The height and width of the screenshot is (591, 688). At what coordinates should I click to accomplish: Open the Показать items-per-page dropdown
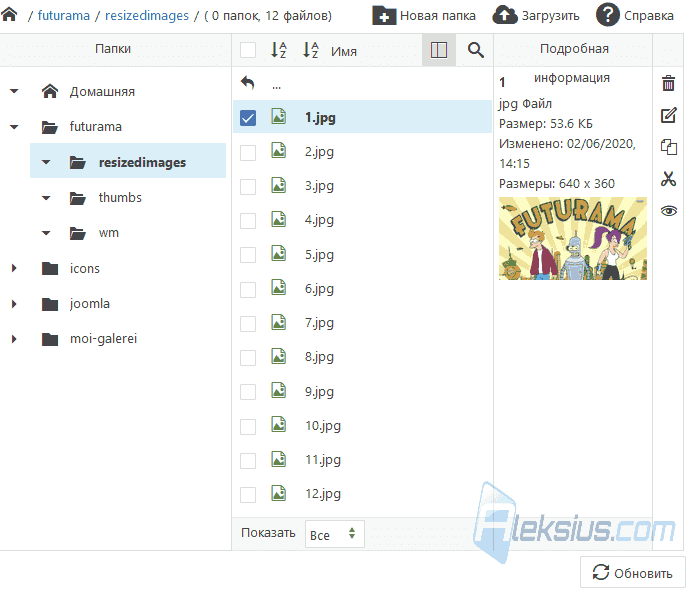pyautogui.click(x=334, y=534)
